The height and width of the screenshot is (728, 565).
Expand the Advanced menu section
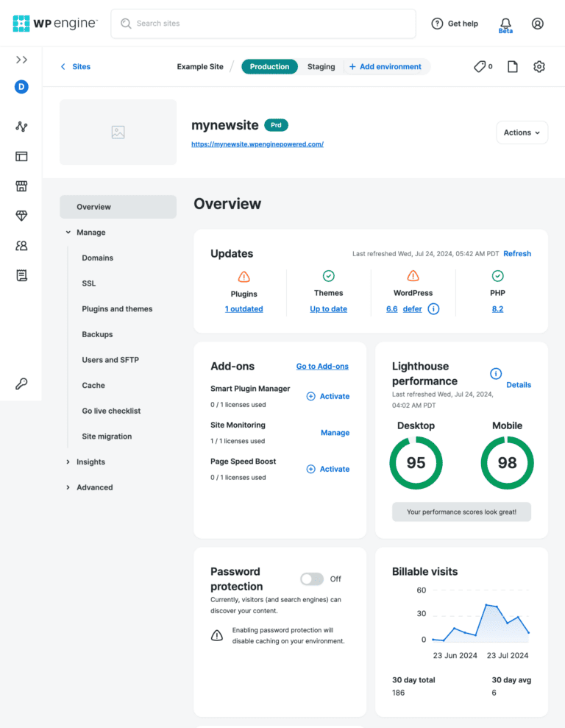(x=94, y=487)
